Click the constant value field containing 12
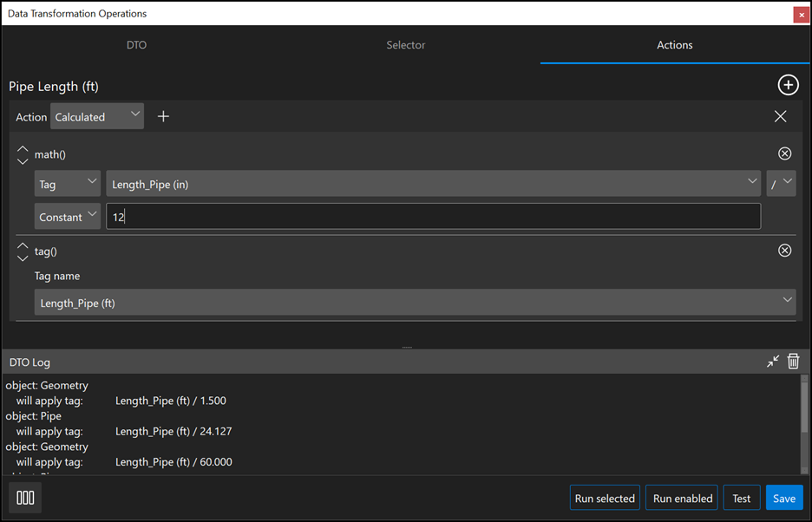Image resolution: width=812 pixels, height=522 pixels. point(433,217)
